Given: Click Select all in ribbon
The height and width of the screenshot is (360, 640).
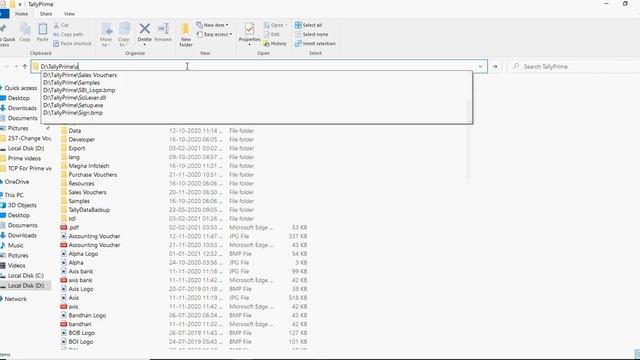Looking at the screenshot, I should [308, 25].
